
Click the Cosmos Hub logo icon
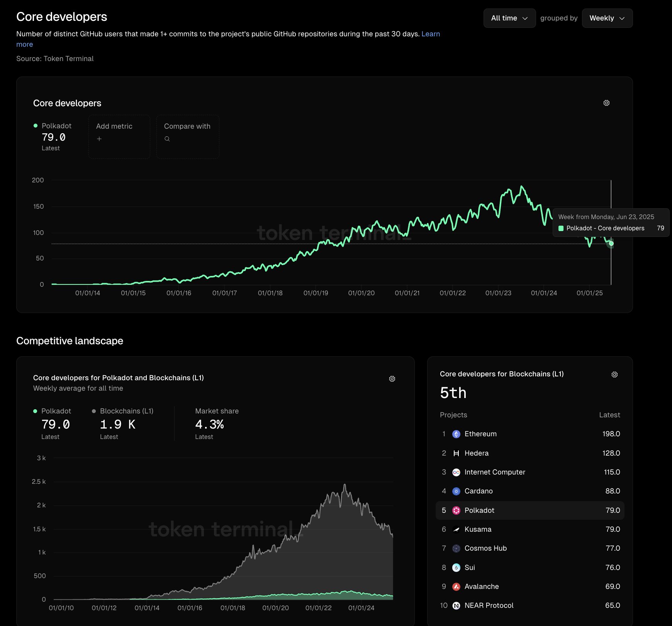pos(456,548)
